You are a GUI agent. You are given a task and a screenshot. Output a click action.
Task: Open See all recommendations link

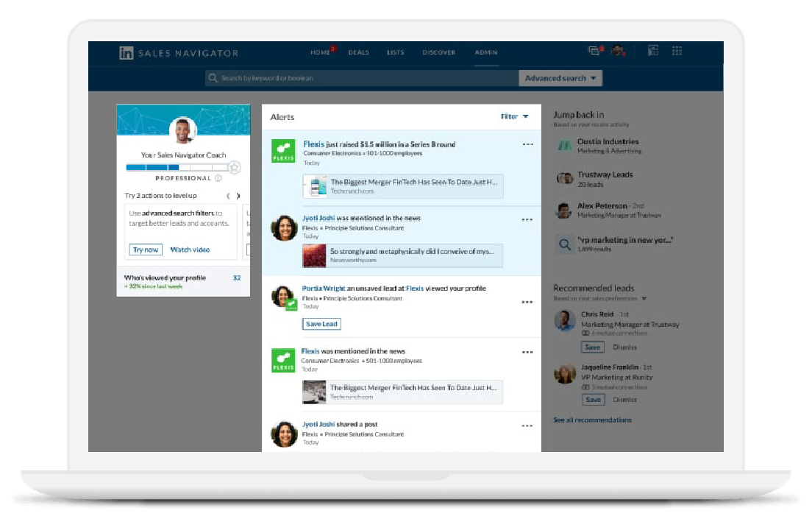pyautogui.click(x=592, y=420)
